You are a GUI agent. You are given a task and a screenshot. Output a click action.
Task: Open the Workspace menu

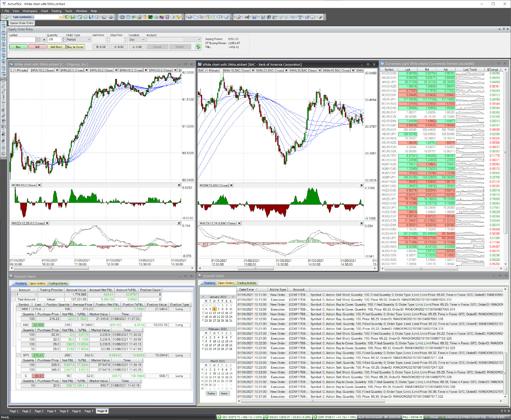point(30,11)
